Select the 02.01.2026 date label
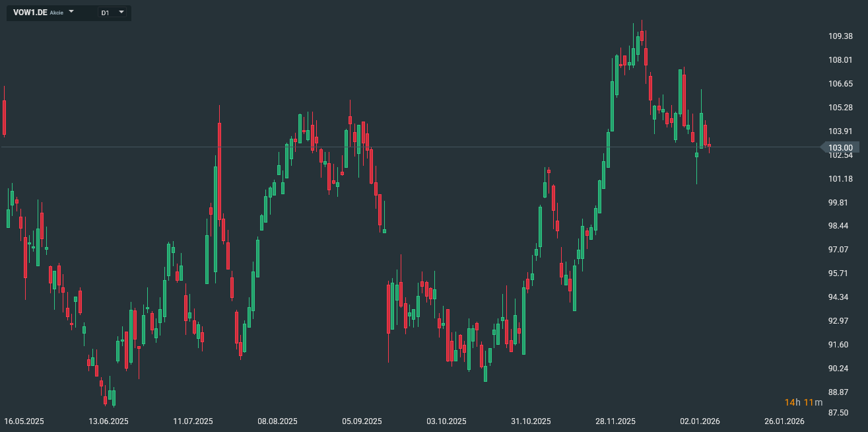 [x=700, y=421]
